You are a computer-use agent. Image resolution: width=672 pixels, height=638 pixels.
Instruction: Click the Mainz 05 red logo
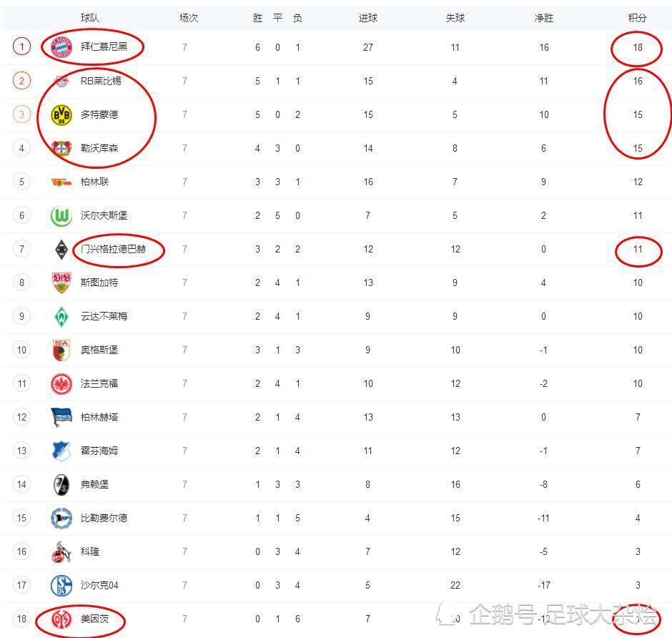(61, 619)
